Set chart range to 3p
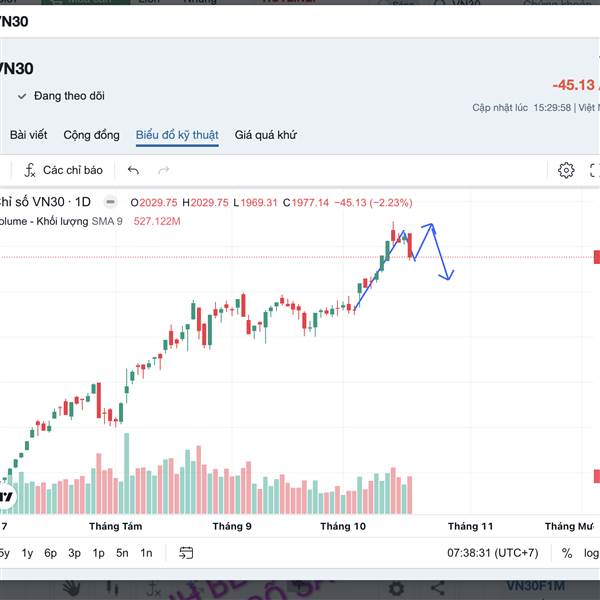Screen dimensions: 600x600 click(75, 553)
